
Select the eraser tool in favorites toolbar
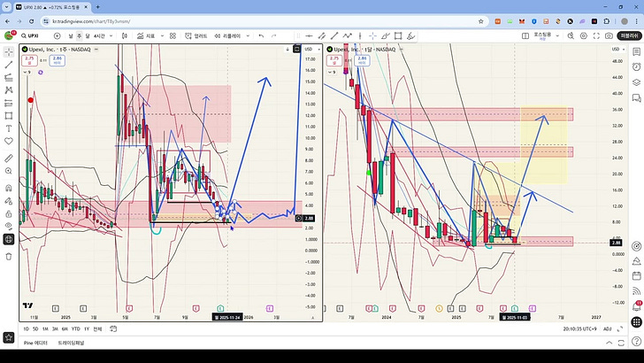(410, 35)
